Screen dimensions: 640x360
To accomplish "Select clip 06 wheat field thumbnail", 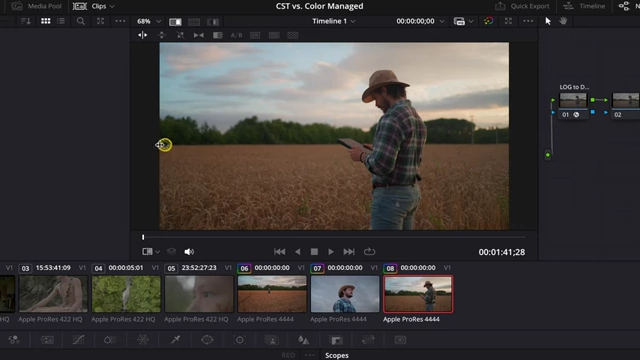I will click(272, 294).
